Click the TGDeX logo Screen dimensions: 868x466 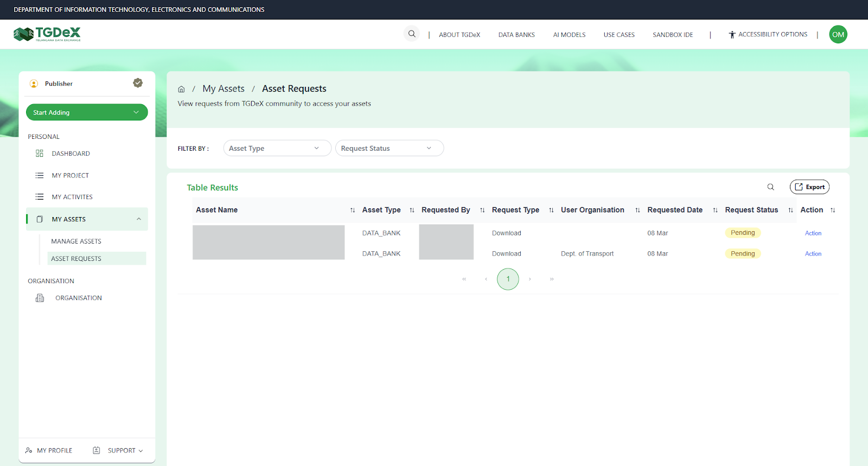47,34
